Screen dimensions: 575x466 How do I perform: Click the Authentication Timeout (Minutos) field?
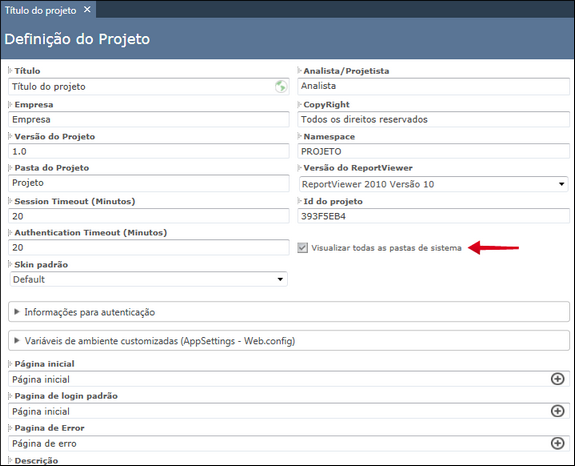pyautogui.click(x=149, y=247)
